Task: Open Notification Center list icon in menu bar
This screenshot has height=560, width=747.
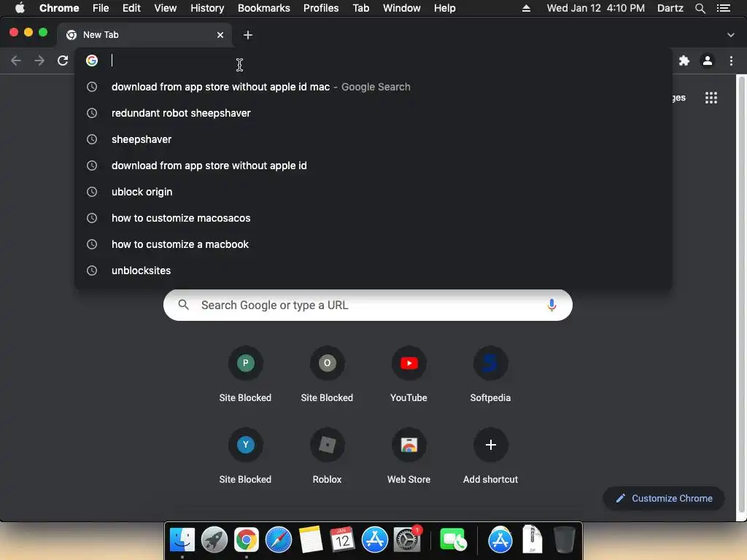Action: click(724, 8)
